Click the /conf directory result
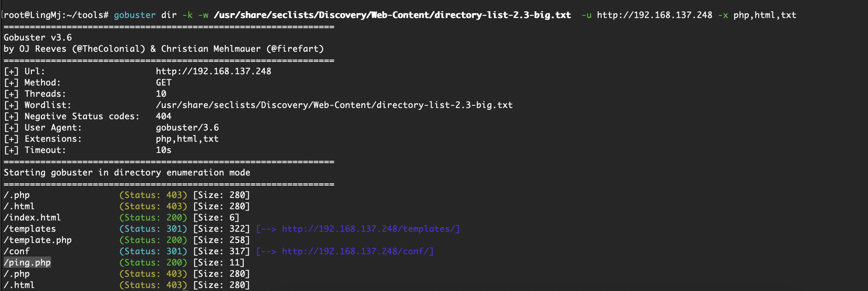868x291 pixels. (17, 251)
